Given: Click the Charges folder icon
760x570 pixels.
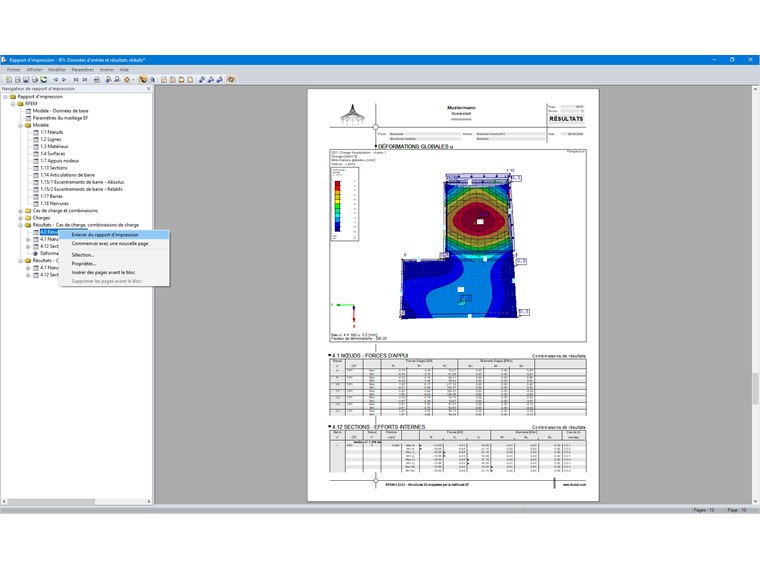Looking at the screenshot, I should 28,218.
